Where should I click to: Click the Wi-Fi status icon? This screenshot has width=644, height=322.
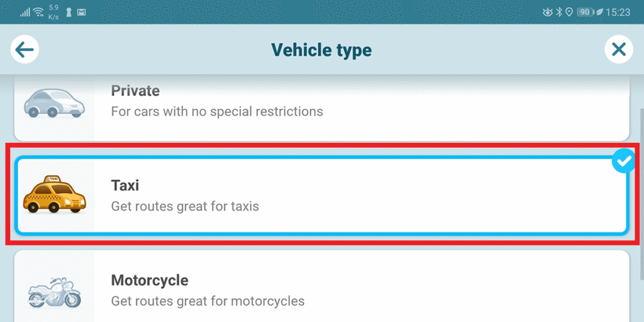coord(38,12)
